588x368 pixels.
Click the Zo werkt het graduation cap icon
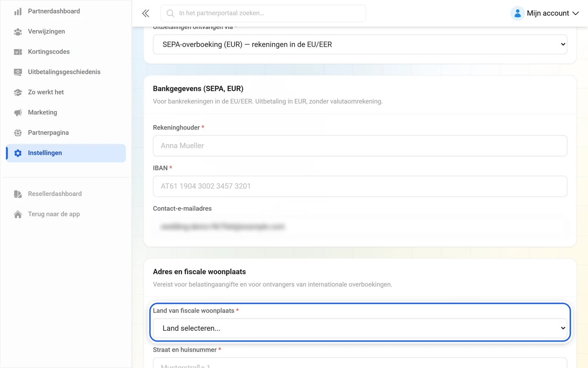tap(18, 92)
